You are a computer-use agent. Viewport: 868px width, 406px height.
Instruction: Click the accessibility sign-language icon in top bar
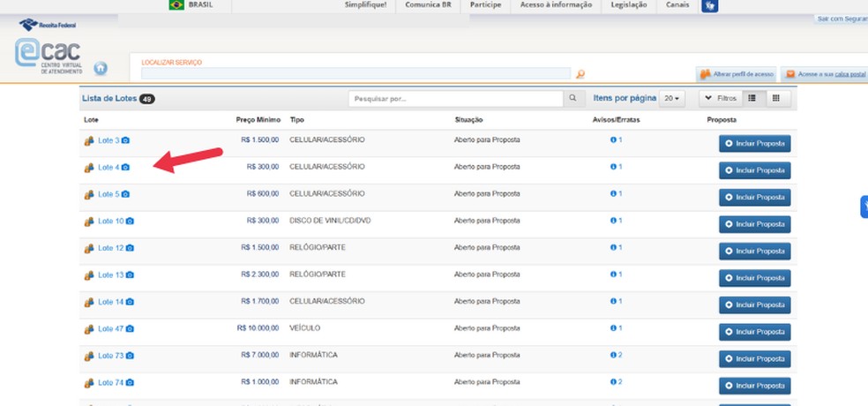tap(708, 6)
